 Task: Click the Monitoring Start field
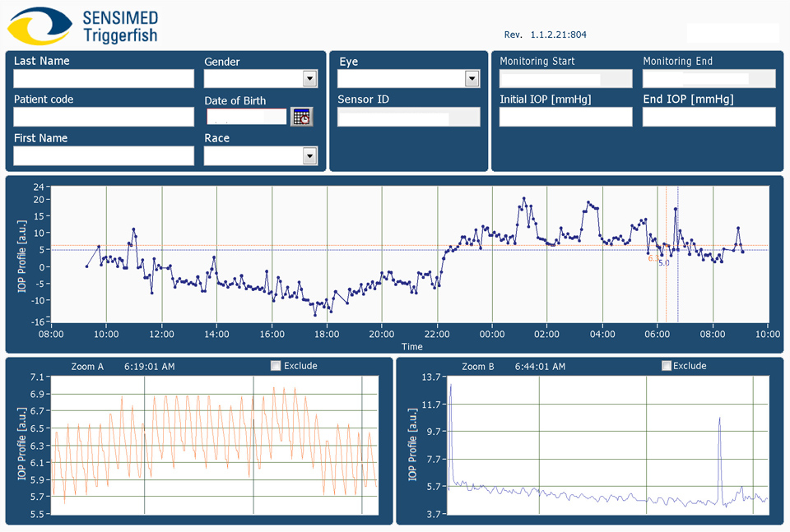[565, 79]
